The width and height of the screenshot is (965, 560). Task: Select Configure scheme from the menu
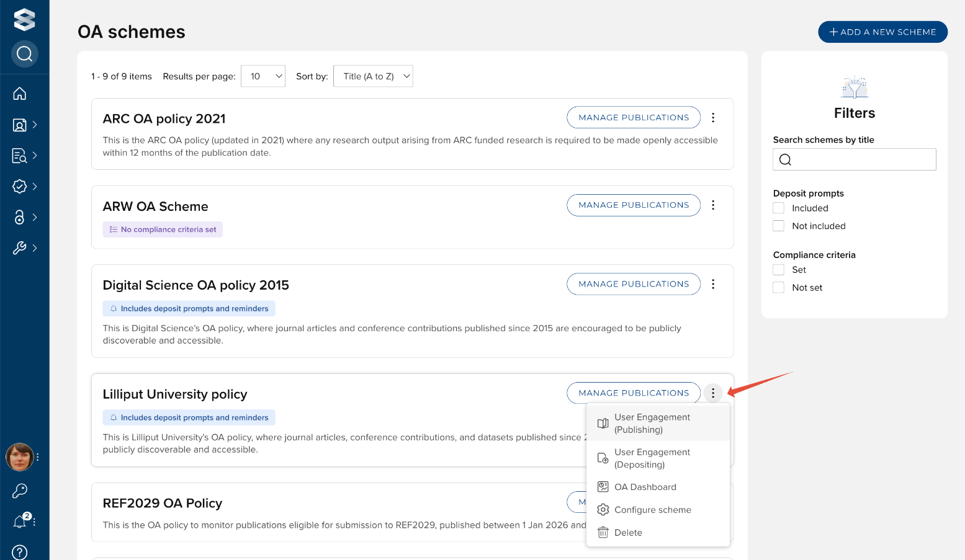(652, 510)
